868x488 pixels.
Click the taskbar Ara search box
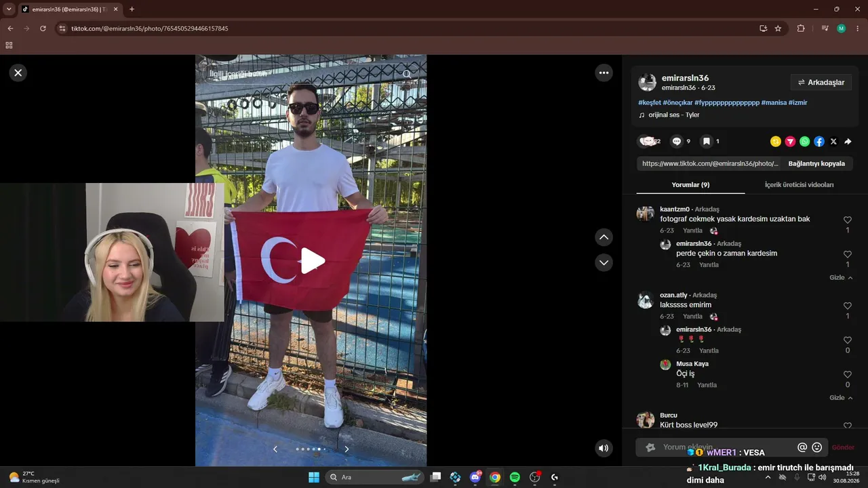coord(375,477)
